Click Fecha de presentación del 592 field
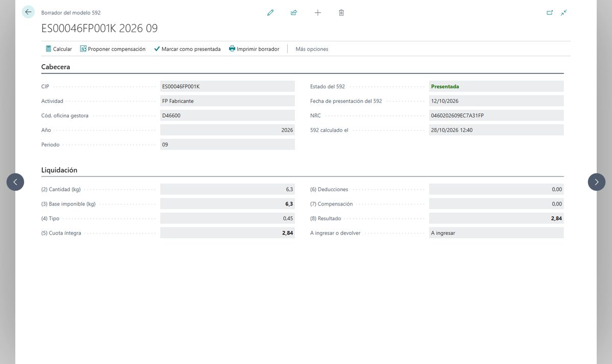612x364 pixels. 496,101
